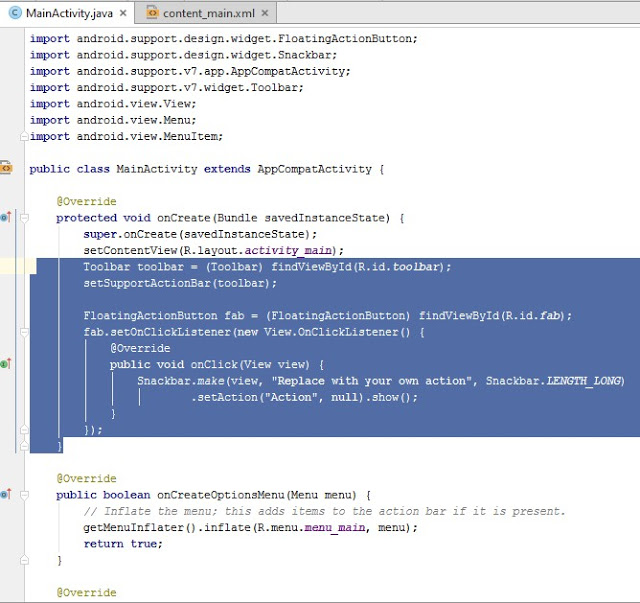Click 'R.id.toolbar' in the findViewById call
This screenshot has height=603, width=640.
click(398, 267)
